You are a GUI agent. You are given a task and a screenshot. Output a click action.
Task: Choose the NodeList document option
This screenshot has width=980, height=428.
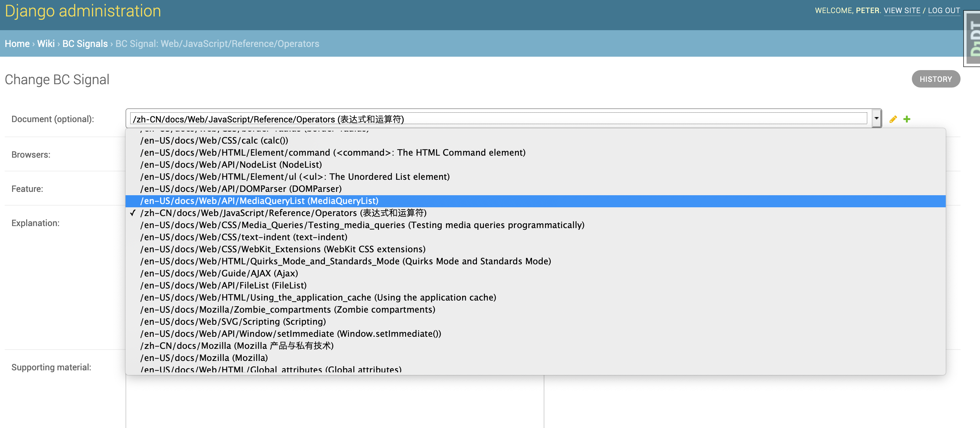(x=535, y=165)
